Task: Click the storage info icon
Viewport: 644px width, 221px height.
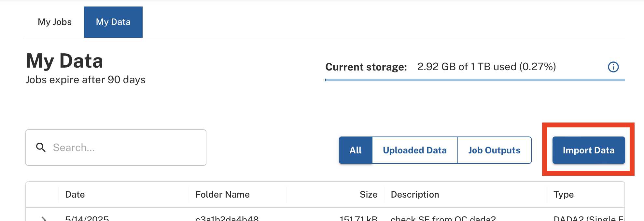Action: (613, 67)
